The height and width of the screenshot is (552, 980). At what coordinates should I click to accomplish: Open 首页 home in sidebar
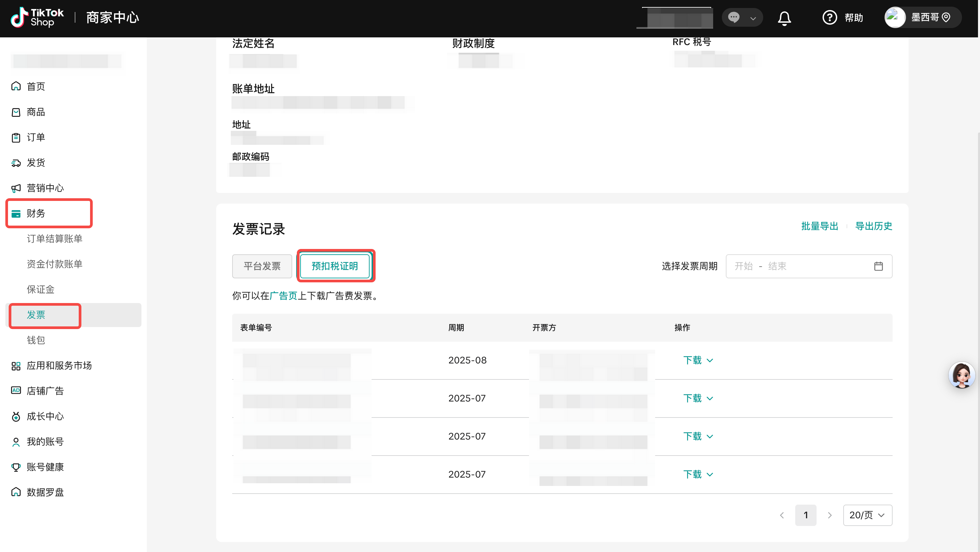[36, 86]
